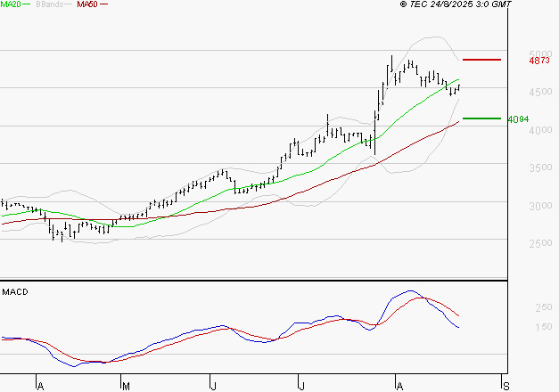The image size is (559, 392).
Task: Click the second A month label (August)
Action: 399,387
